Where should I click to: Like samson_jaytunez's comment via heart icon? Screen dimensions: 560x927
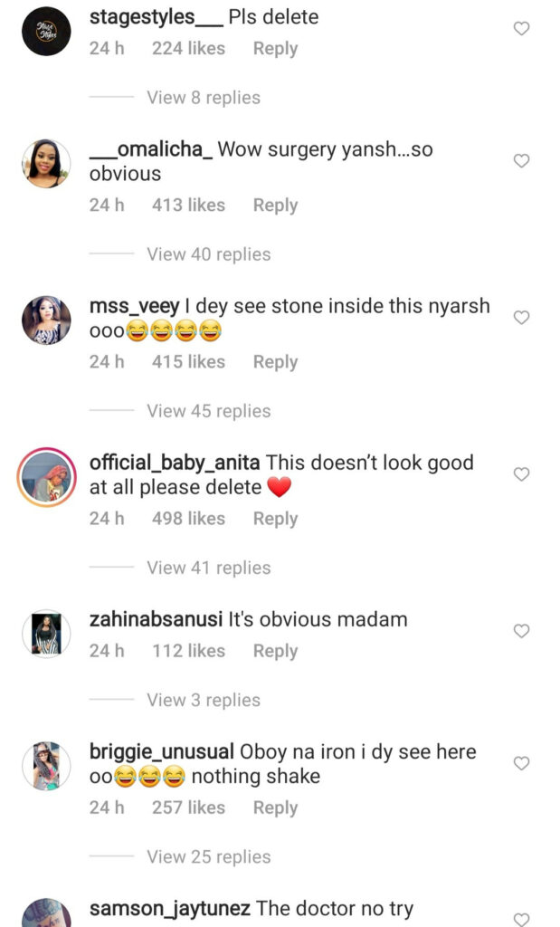[521, 920]
